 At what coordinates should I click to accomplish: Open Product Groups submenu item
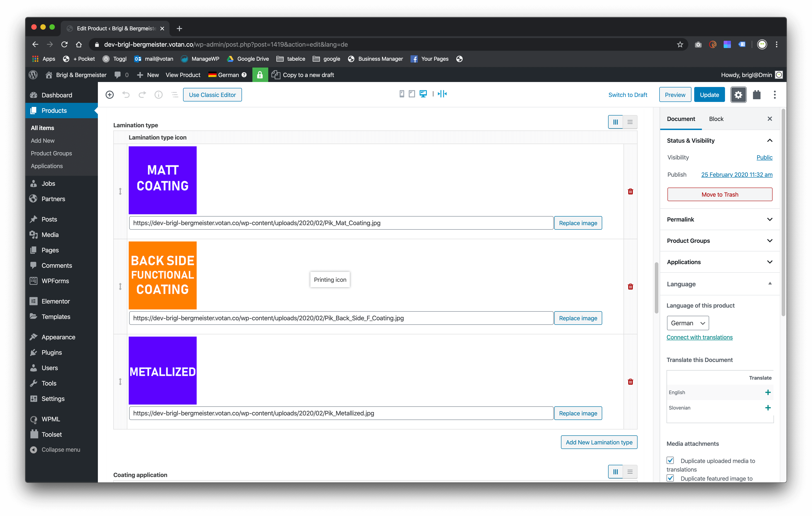tap(51, 153)
